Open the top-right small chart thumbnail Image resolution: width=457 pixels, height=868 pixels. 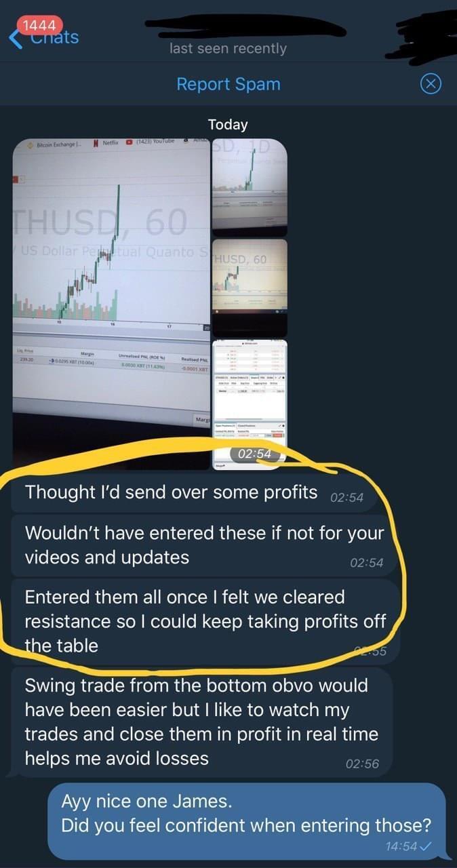[x=250, y=186]
